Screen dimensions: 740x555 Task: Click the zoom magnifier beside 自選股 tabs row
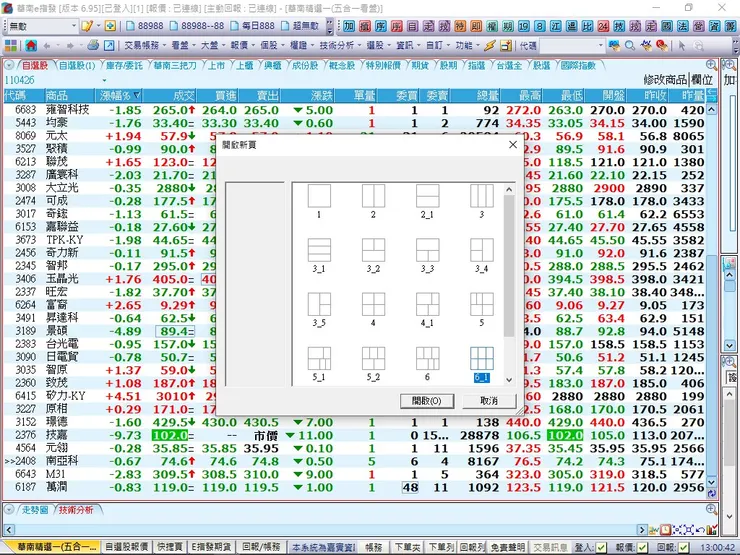711,65
